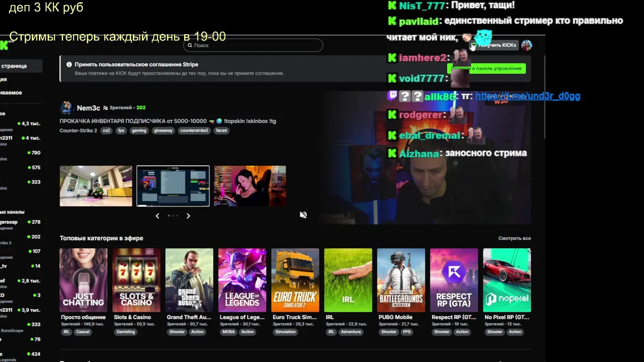Click the FPS tag under PUBG Mobile
The image size is (644, 362).
407,332
